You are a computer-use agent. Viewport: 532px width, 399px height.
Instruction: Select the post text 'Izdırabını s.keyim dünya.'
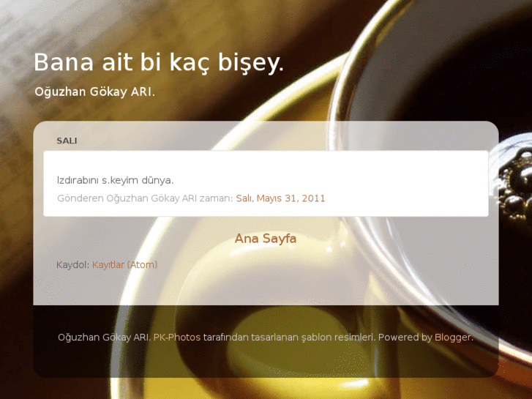click(116, 180)
